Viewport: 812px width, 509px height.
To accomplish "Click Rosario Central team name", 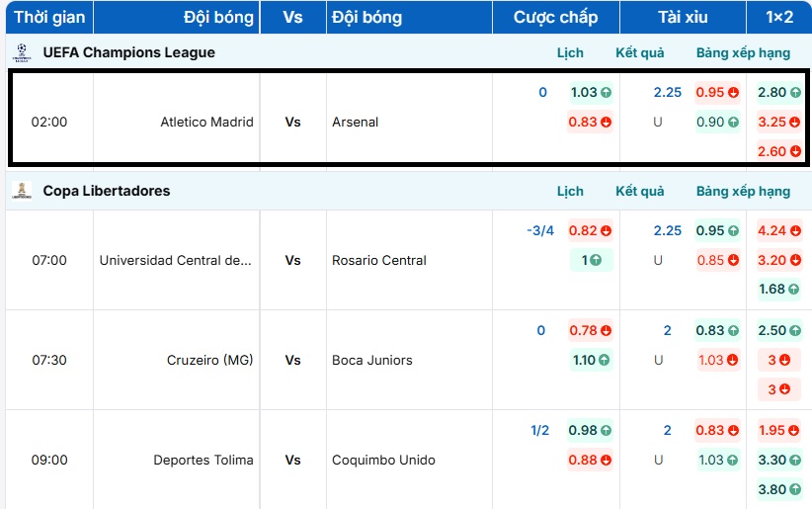I will [x=379, y=260].
